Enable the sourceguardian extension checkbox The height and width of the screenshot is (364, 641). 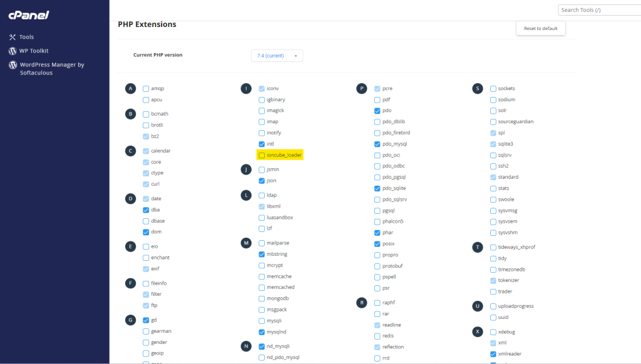493,122
